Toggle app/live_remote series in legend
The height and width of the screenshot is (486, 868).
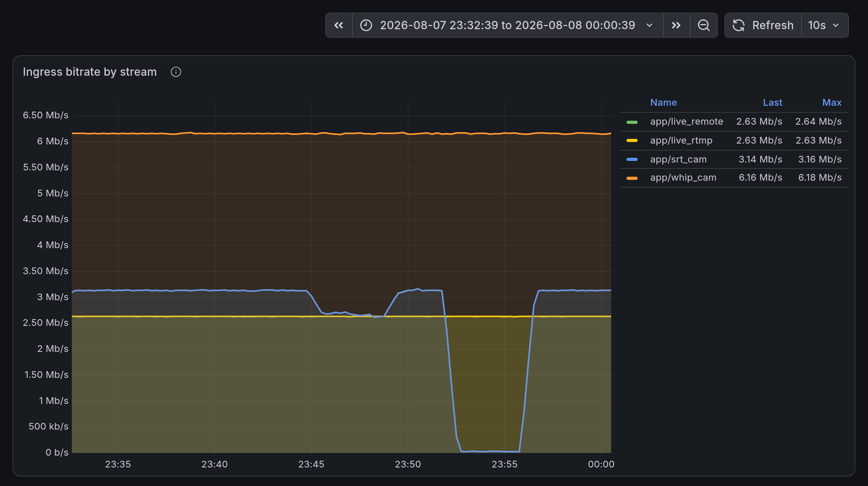687,121
